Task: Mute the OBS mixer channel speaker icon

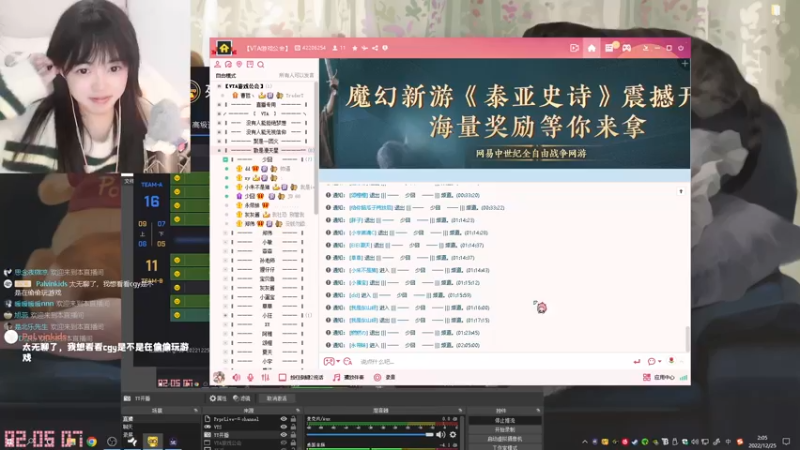Action: [x=441, y=435]
